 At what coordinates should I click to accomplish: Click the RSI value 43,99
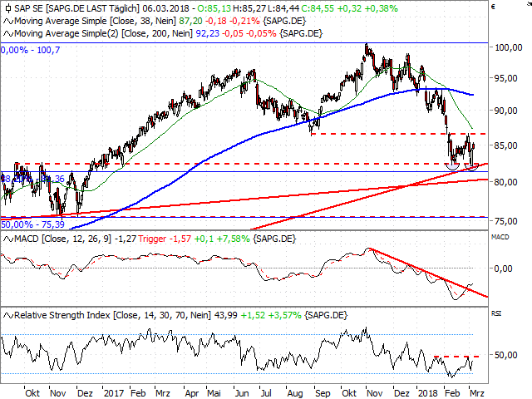point(225,315)
